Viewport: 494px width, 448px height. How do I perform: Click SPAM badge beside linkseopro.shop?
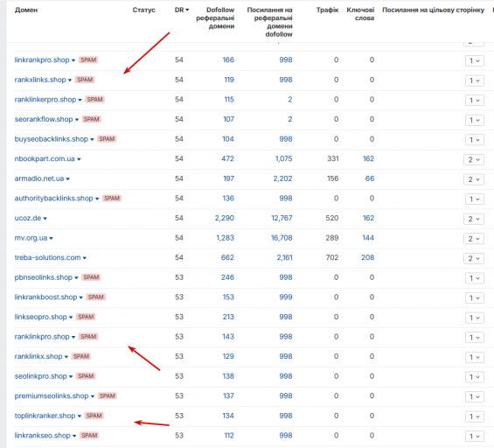(x=86, y=317)
